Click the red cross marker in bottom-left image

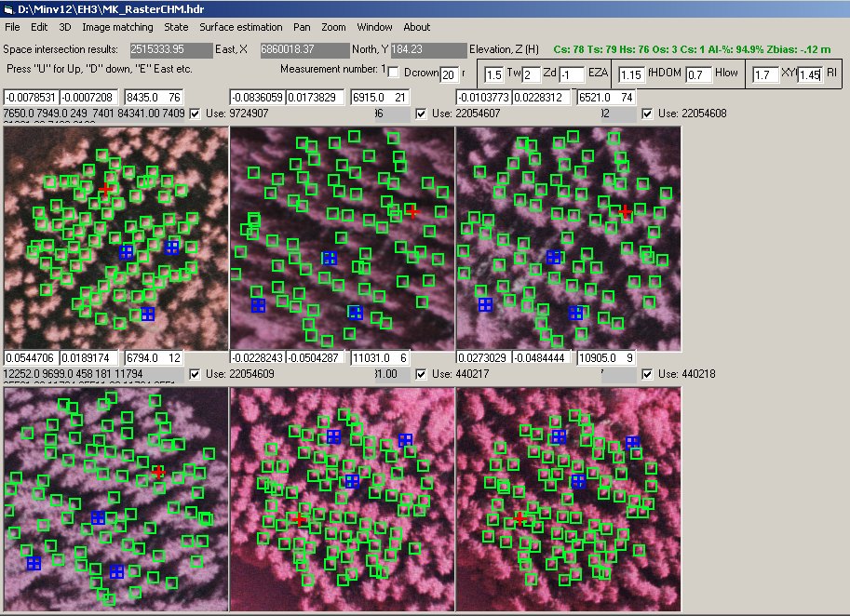pos(158,473)
